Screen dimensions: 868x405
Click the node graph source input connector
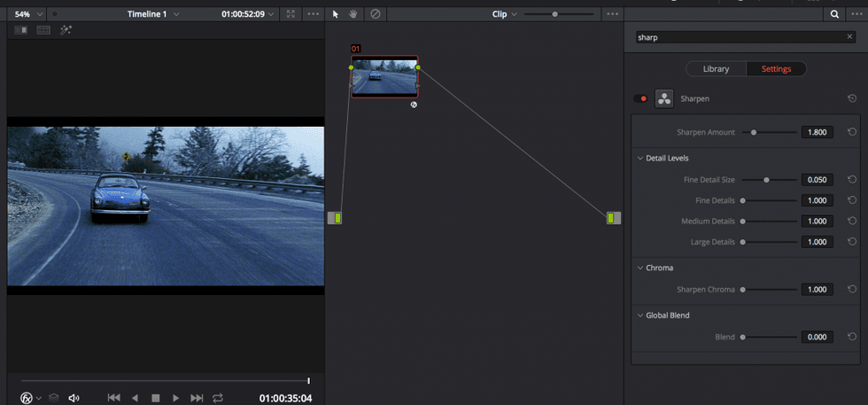335,218
